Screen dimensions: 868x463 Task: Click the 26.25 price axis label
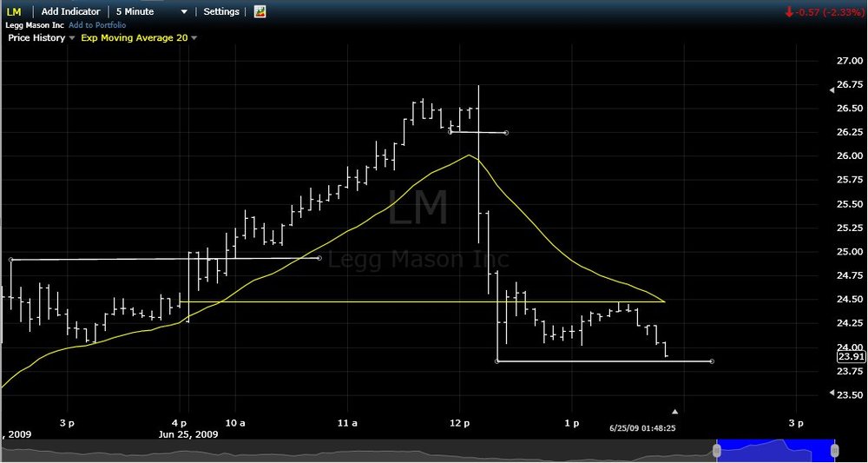point(851,132)
